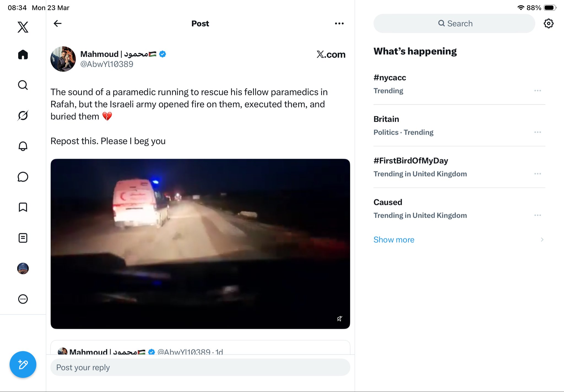Open more options for #nycacc trend
The width and height of the screenshot is (564, 392).
[x=538, y=91]
